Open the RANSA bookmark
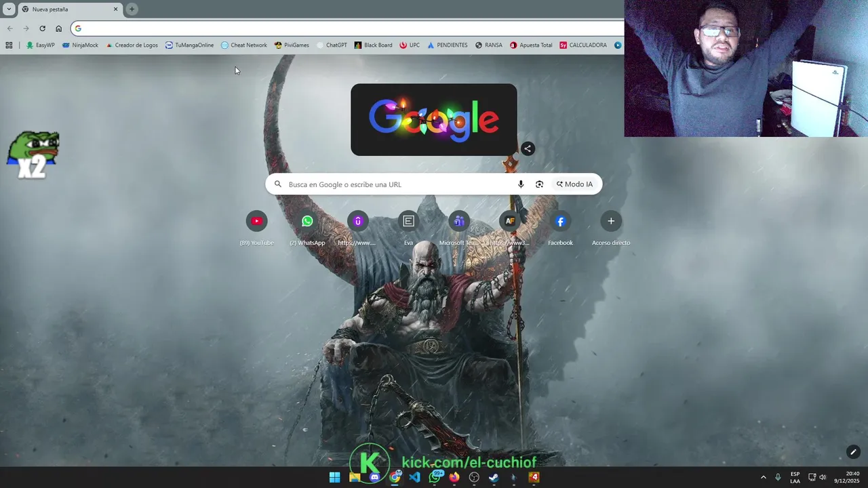Screen dimensions: 868x488 (488, 45)
